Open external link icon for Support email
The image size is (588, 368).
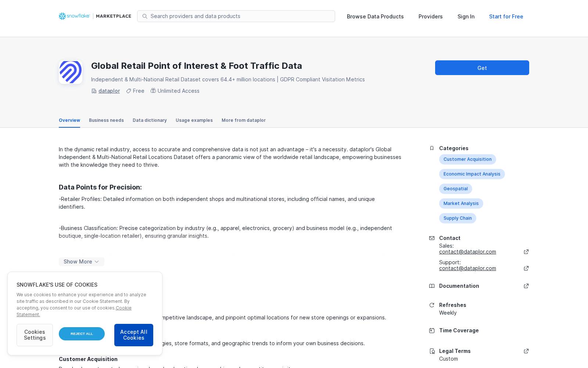(x=526, y=268)
